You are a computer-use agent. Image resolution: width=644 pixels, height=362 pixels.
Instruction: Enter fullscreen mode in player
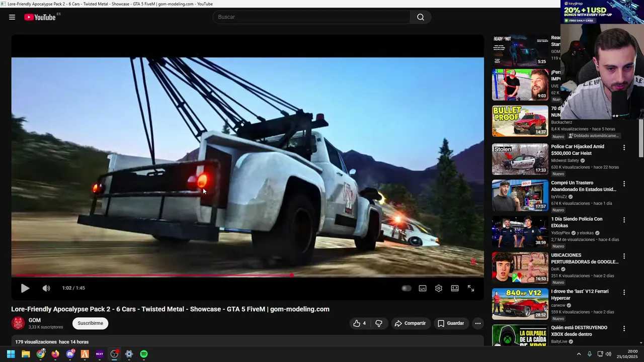point(471,288)
